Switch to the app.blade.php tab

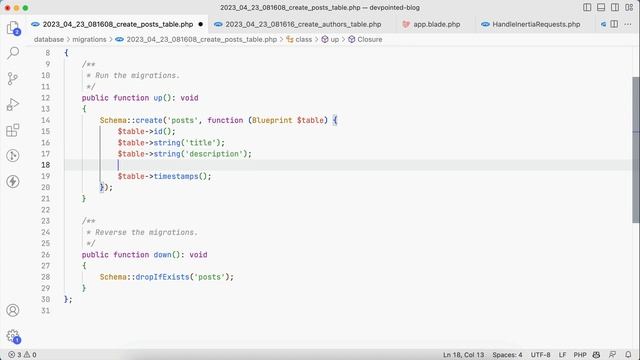tap(436, 24)
